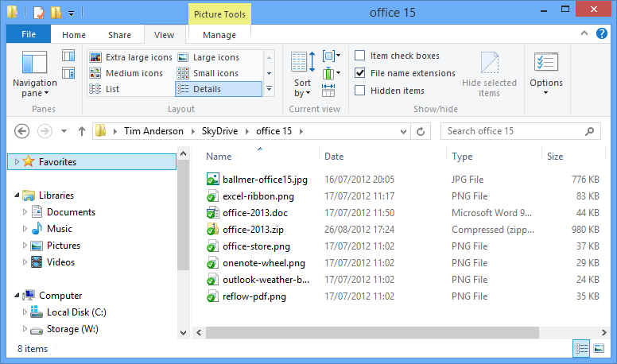Open address bar history dropdown

[x=403, y=131]
